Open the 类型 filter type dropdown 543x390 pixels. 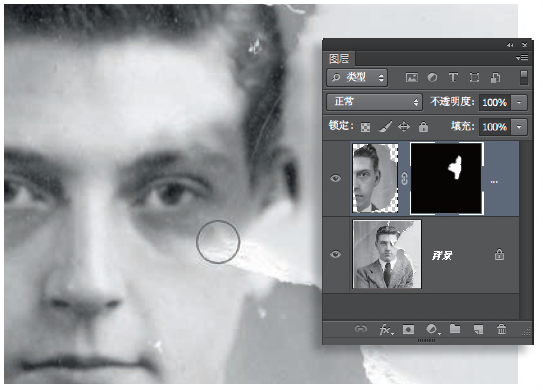tap(357, 78)
